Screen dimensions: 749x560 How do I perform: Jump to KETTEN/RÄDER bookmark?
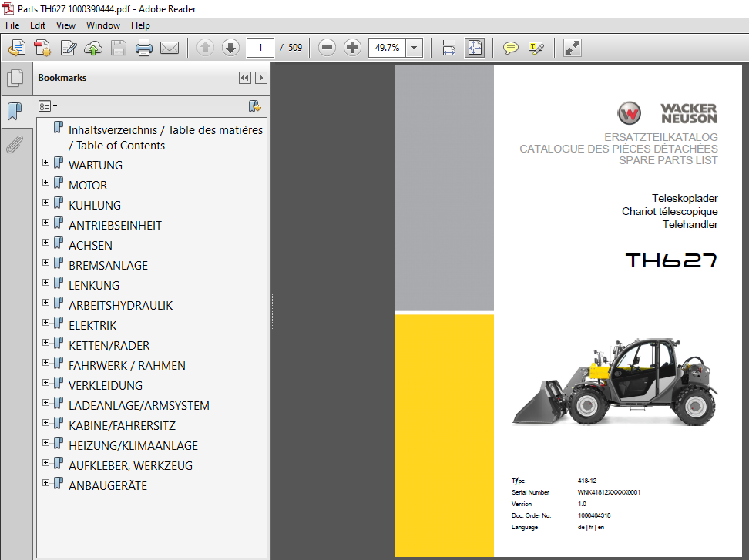coord(109,346)
